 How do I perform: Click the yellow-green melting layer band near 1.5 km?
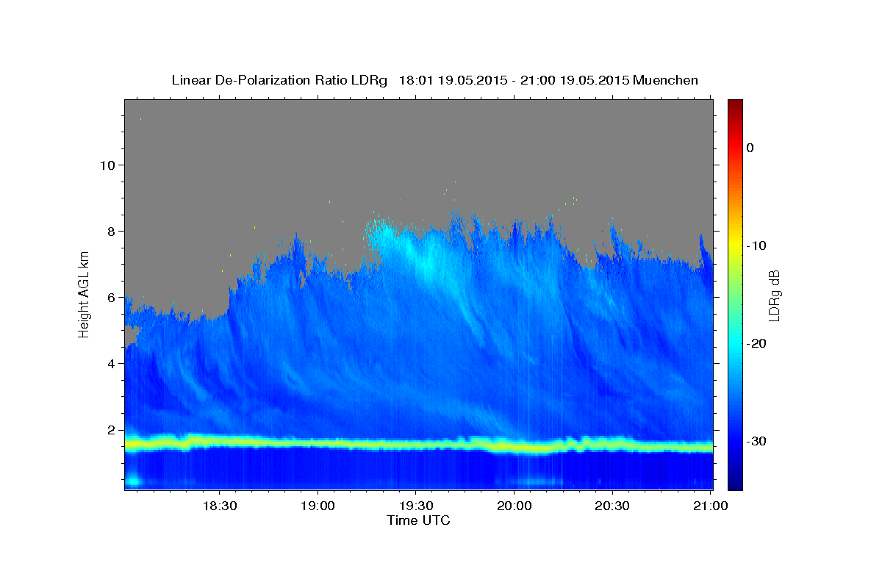pyautogui.click(x=419, y=444)
